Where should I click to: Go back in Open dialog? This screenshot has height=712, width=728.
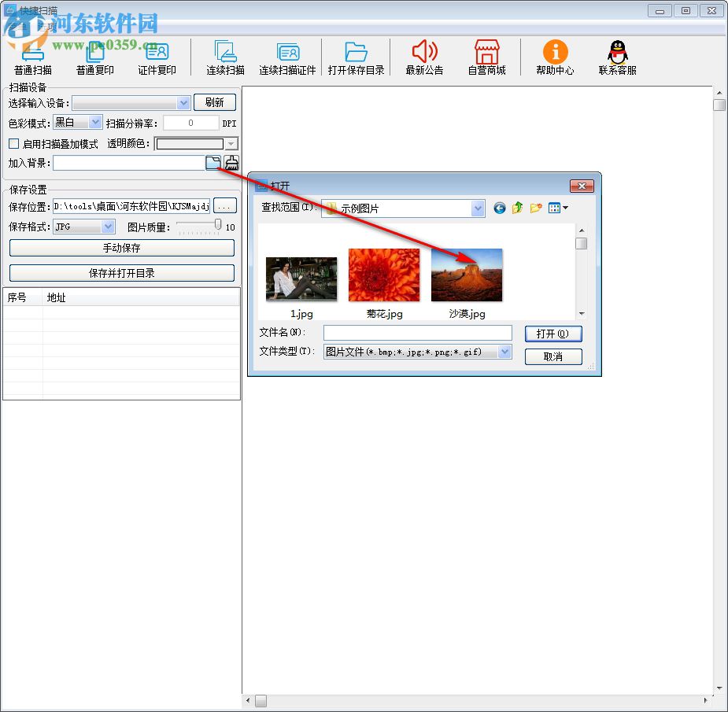[500, 208]
